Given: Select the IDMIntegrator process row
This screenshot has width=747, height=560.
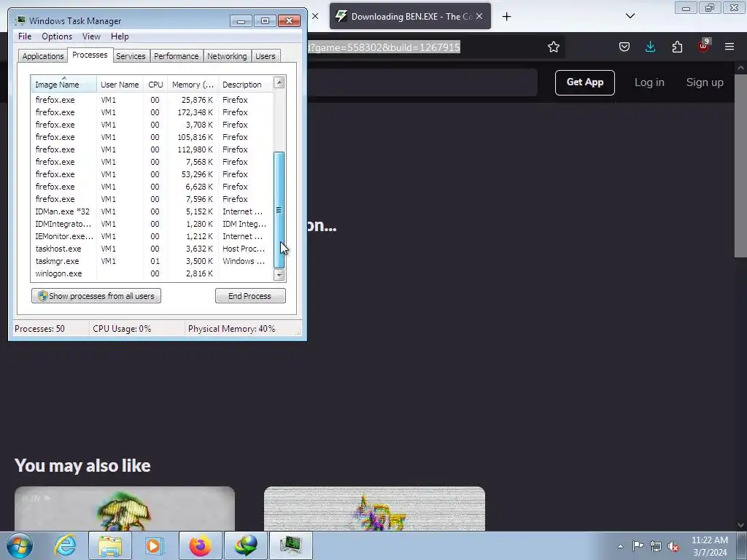Looking at the screenshot, I should point(152,224).
